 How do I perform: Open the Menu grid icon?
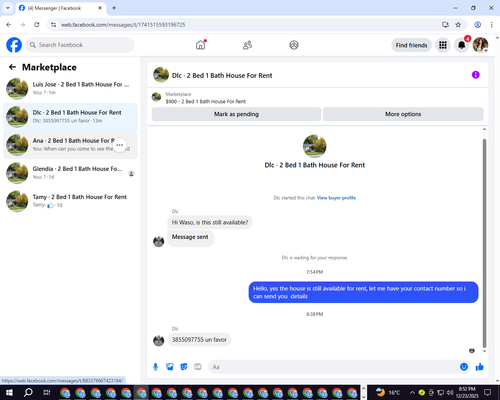443,45
